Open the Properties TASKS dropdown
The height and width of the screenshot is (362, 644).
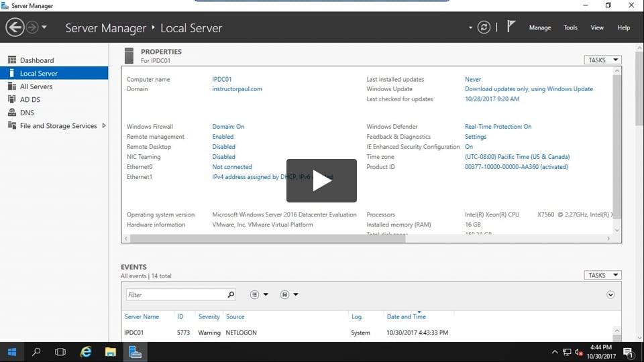click(x=602, y=60)
